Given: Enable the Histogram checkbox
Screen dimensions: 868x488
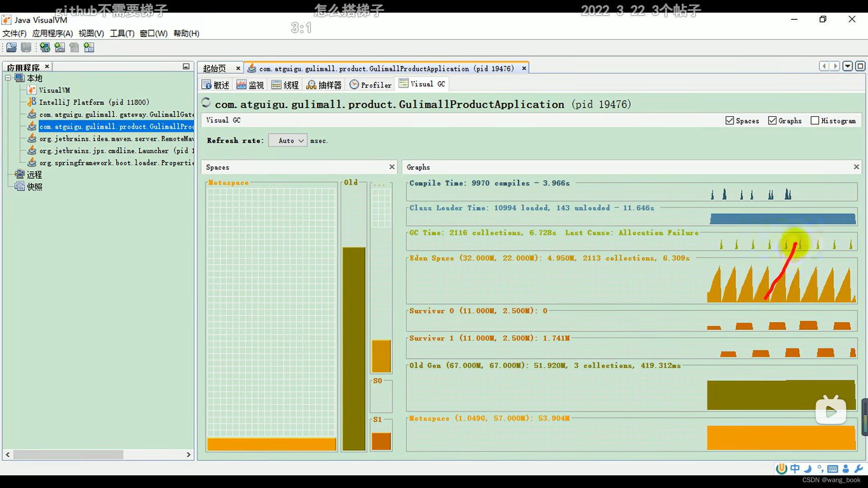Looking at the screenshot, I should pyautogui.click(x=815, y=121).
